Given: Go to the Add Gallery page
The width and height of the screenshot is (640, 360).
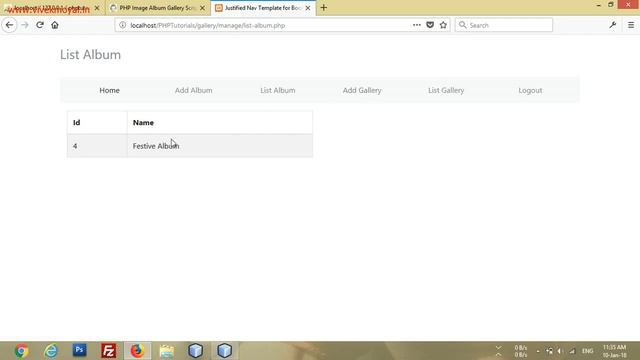Looking at the screenshot, I should click(x=362, y=90).
